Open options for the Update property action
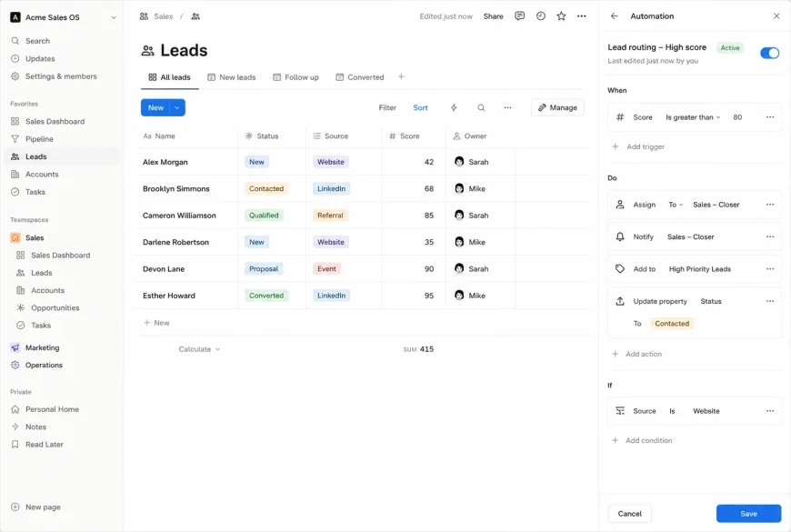Image resolution: width=791 pixels, height=532 pixels. click(770, 301)
